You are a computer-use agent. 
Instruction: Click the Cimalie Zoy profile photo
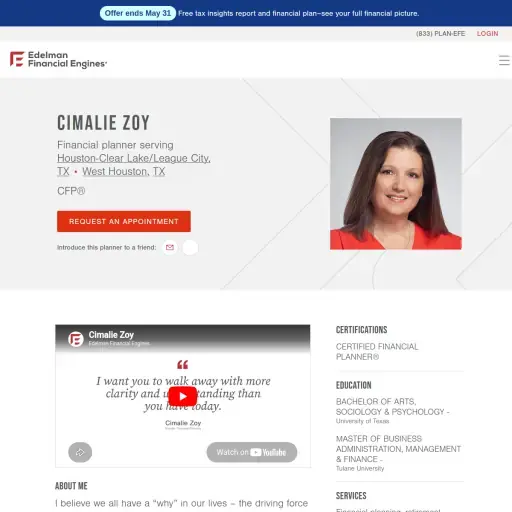pyautogui.click(x=396, y=184)
